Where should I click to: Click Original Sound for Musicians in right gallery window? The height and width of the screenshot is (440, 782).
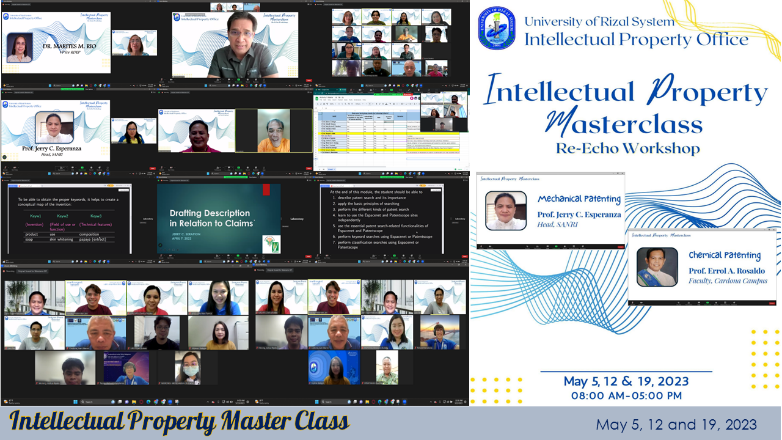279,270
